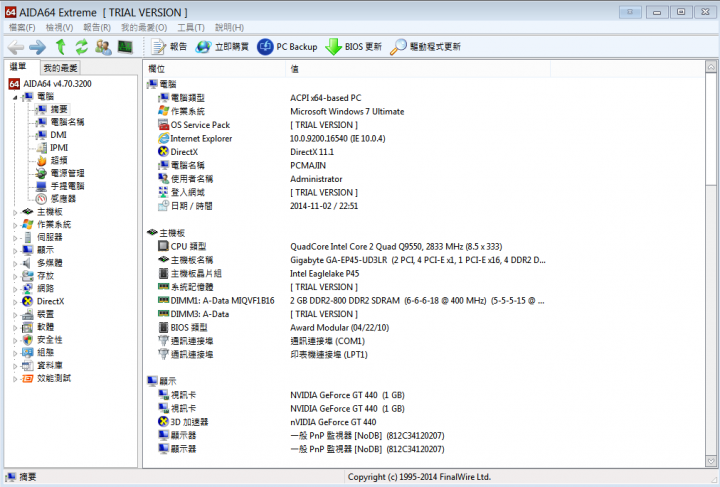The image size is (720, 487).
Task: Click the 安全性 shield icon
Action: pyautogui.click(x=28, y=340)
